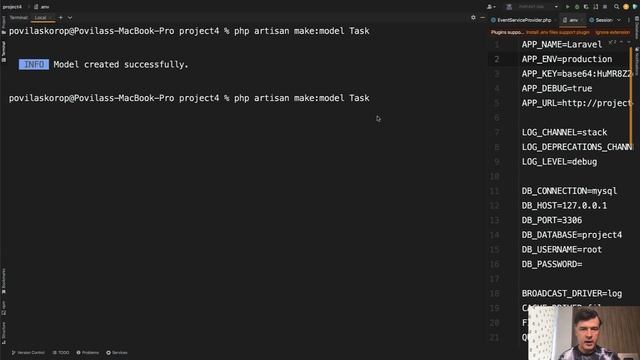Open the Version Control tool window
This screenshot has width=640, height=360.
(x=28, y=353)
